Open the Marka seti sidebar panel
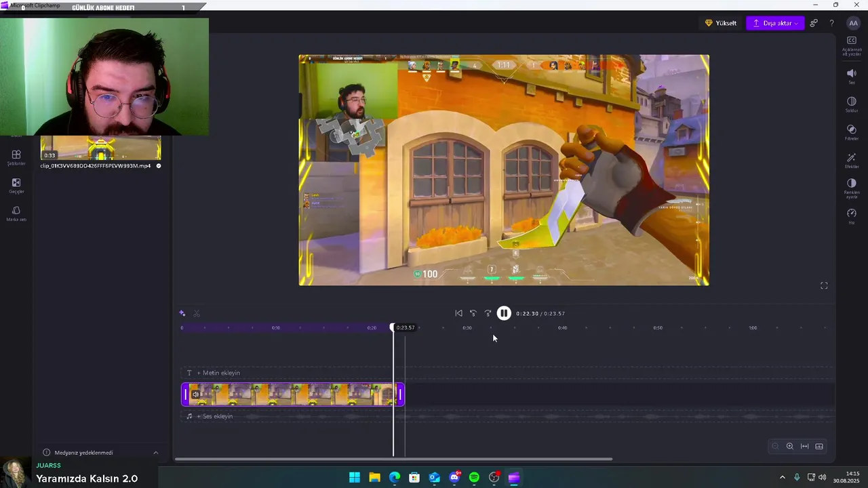868x488 pixels. coord(16,213)
